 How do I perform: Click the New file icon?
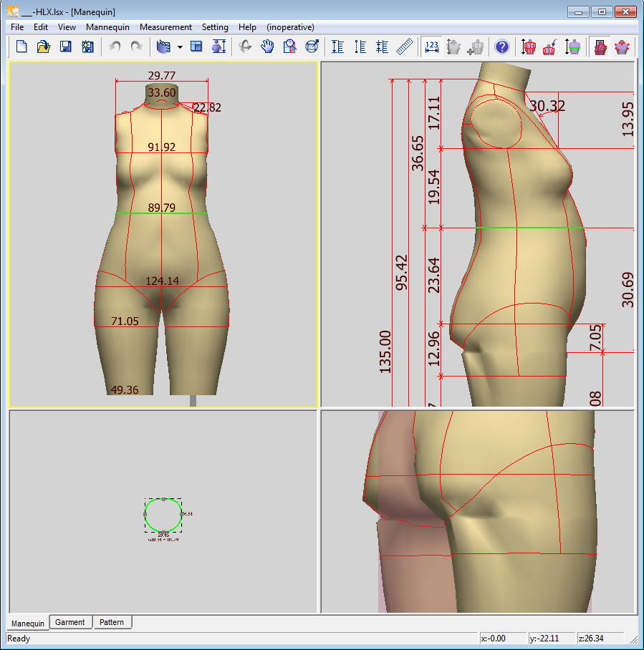click(21, 47)
